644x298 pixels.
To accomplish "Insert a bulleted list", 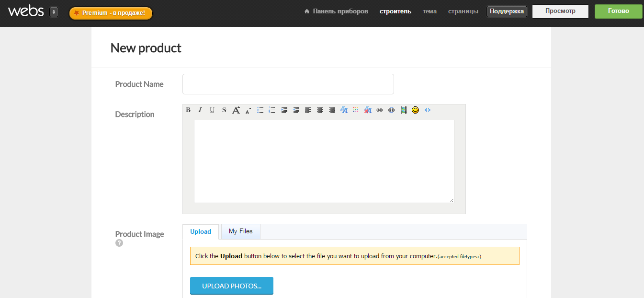I will click(x=260, y=110).
